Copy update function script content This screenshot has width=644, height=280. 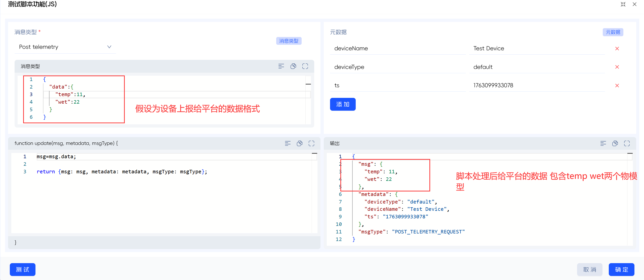coord(299,143)
